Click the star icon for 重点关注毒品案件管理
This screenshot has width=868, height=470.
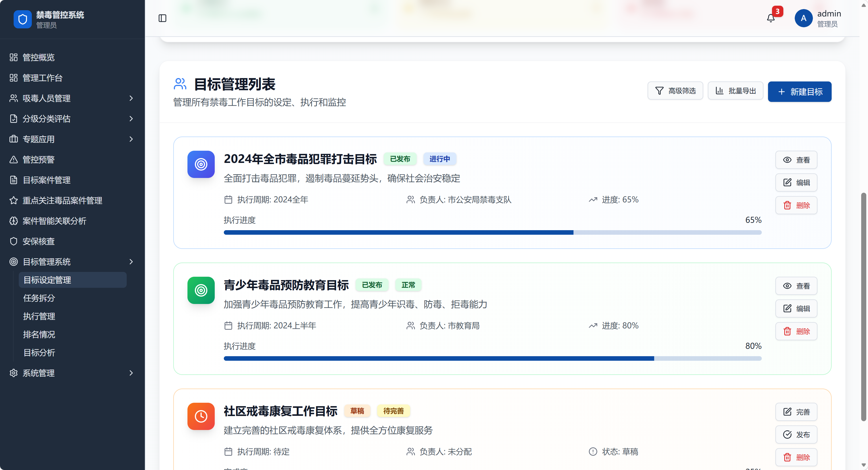click(13, 200)
